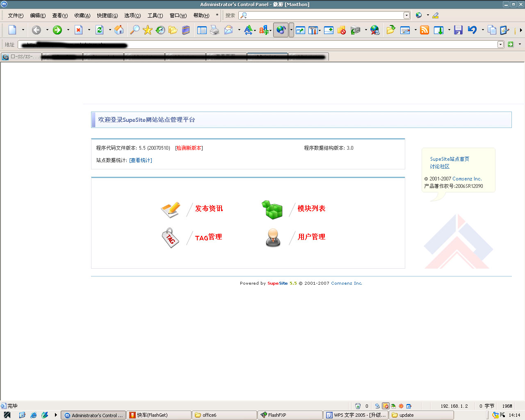This screenshot has width=525, height=420.
Task: Open dropdown arrow next to search engine icon
Action: click(x=428, y=15)
